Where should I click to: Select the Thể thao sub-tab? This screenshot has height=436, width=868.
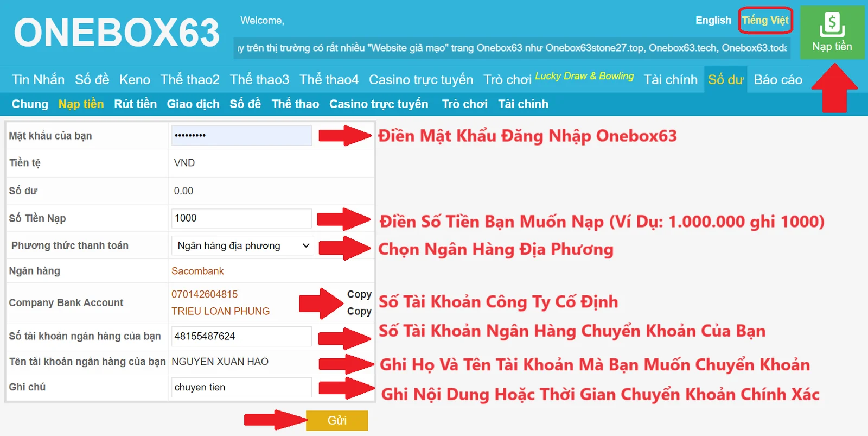[295, 104]
